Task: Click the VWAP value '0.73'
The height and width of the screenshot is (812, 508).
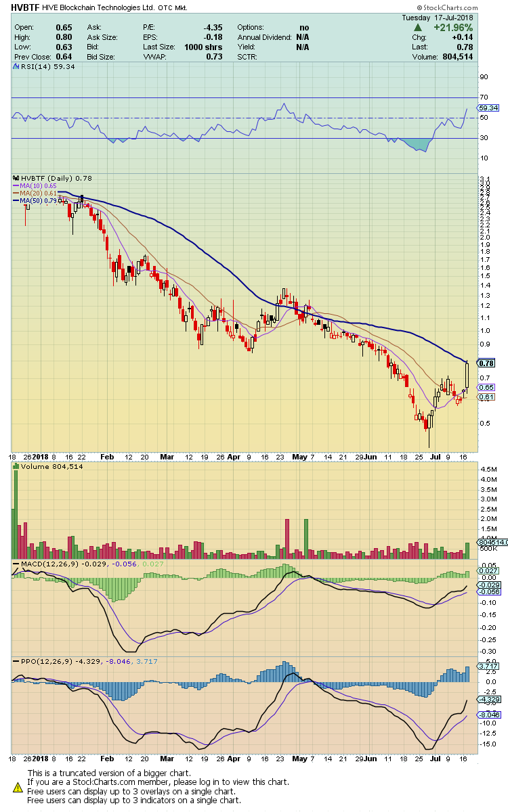Action: 215,58
